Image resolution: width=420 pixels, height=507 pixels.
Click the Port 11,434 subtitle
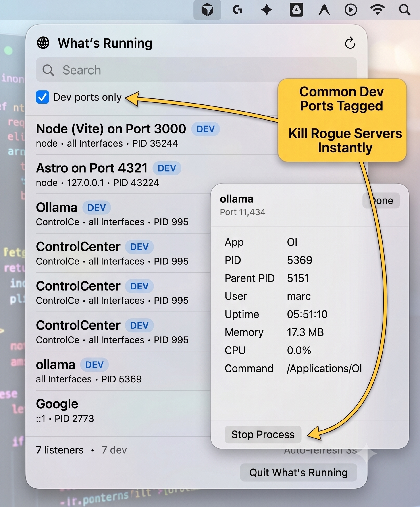[x=242, y=212]
